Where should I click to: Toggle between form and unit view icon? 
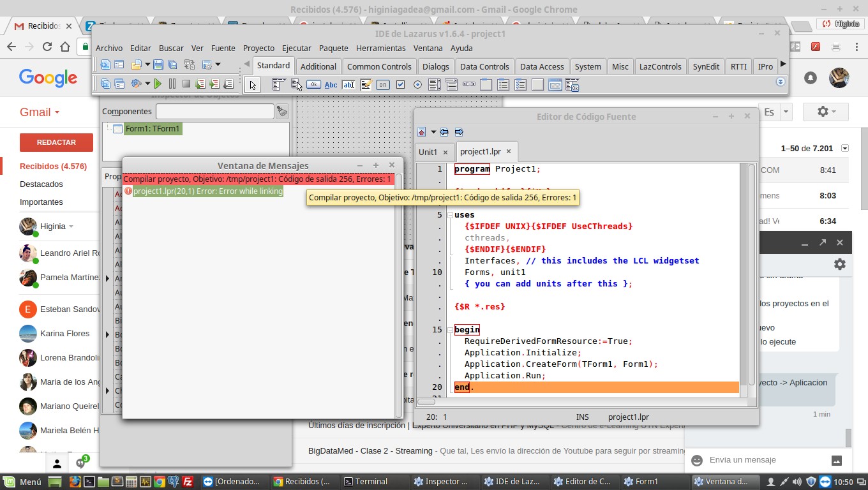click(190, 64)
